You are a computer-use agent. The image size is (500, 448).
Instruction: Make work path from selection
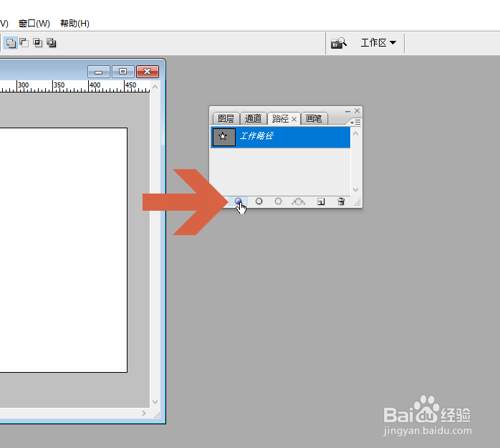click(x=299, y=201)
